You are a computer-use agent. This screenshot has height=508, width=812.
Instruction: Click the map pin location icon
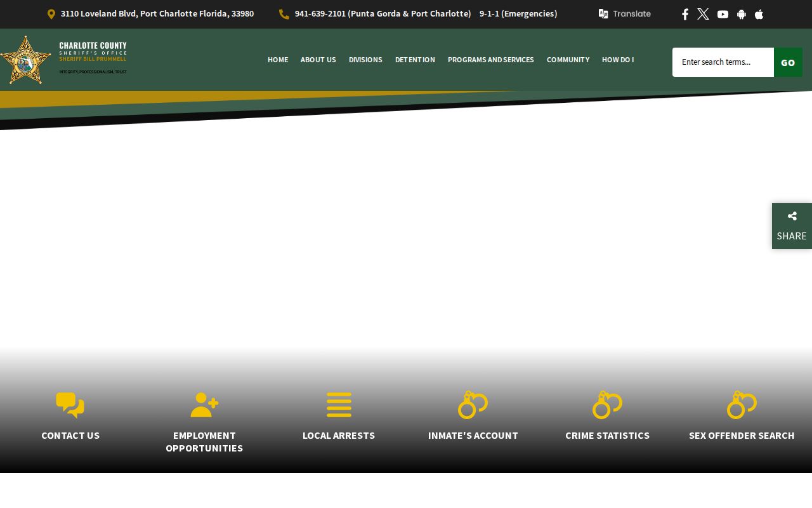pos(51,14)
